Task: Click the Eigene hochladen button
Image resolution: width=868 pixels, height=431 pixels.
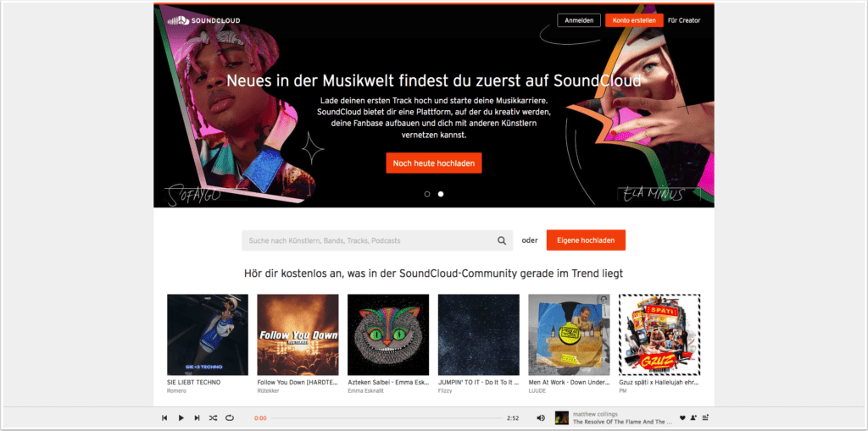Action: 587,240
